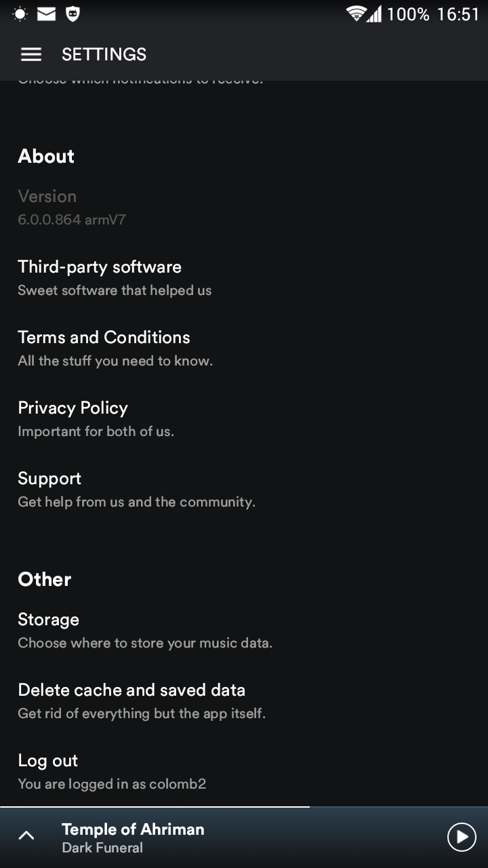
Task: Tap the cellular signal strength icon
Action: click(373, 14)
